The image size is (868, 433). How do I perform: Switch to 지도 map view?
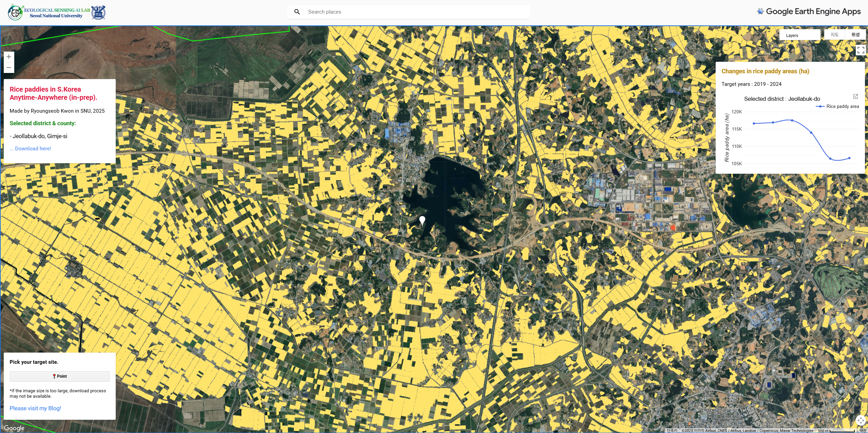(834, 35)
